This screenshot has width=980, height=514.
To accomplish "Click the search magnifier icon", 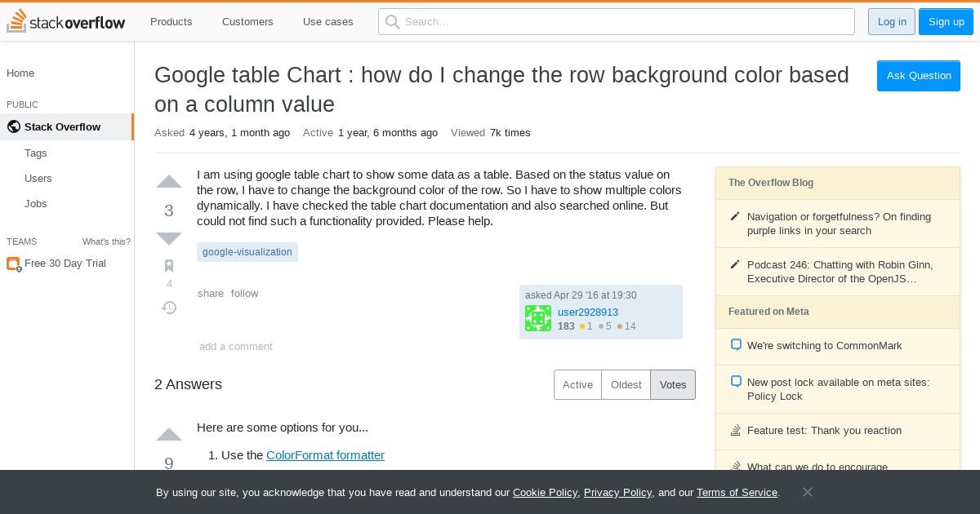I will [x=393, y=22].
